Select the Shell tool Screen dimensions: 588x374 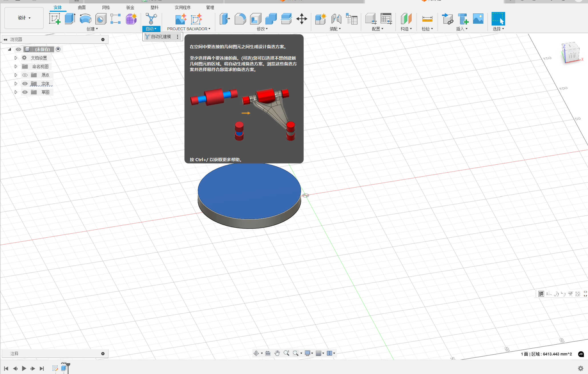pyautogui.click(x=255, y=19)
